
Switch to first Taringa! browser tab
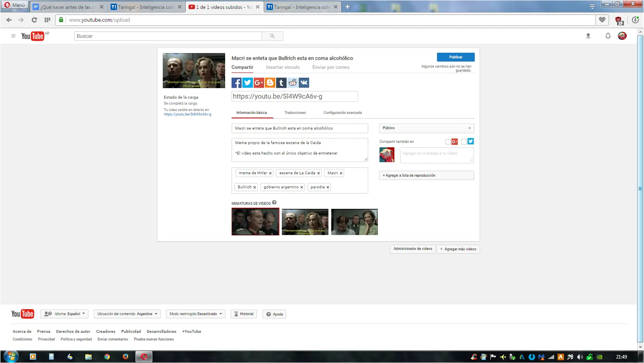tap(146, 7)
